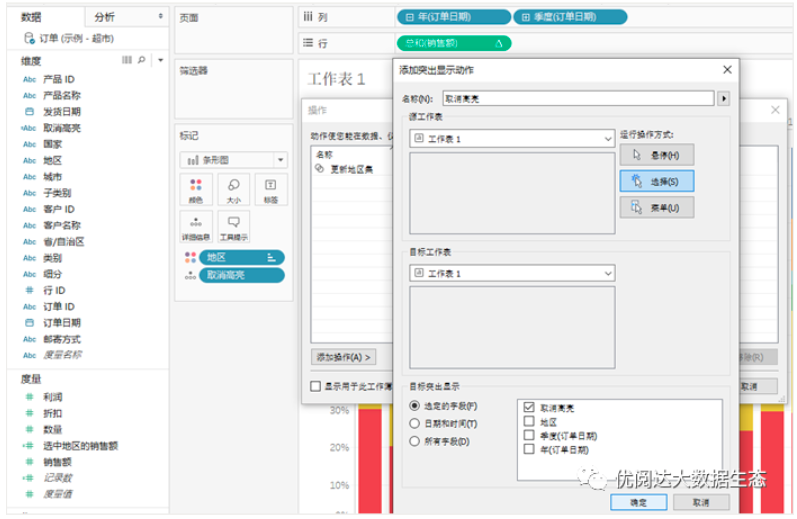Click the search icon in 维度 header

click(x=141, y=61)
